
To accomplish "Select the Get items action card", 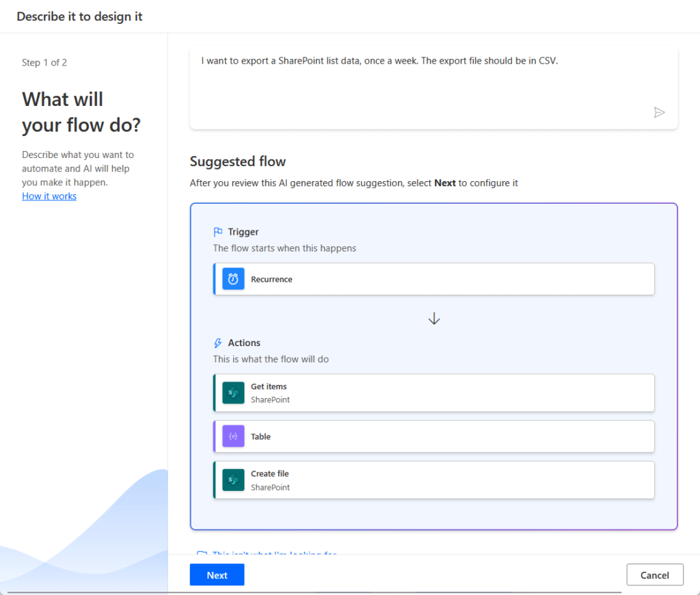I will coord(434,393).
